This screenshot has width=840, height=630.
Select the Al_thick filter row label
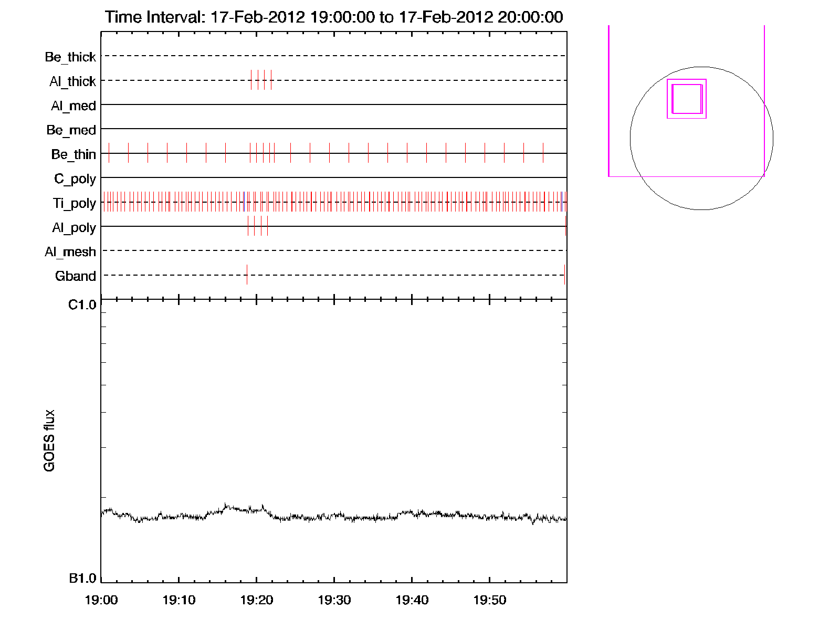tap(72, 81)
